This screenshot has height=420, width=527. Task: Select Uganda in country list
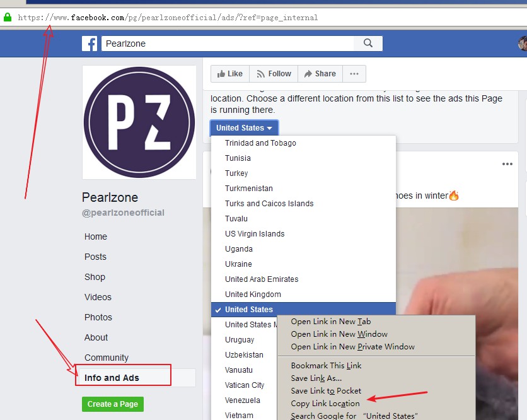tap(303, 249)
